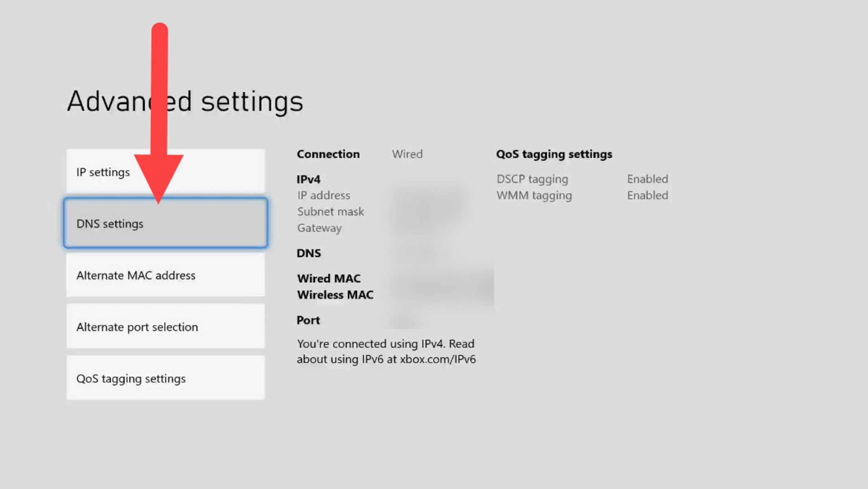Viewport: 868px width, 489px height.
Task: Open the IP settings menu item
Action: [x=165, y=172]
